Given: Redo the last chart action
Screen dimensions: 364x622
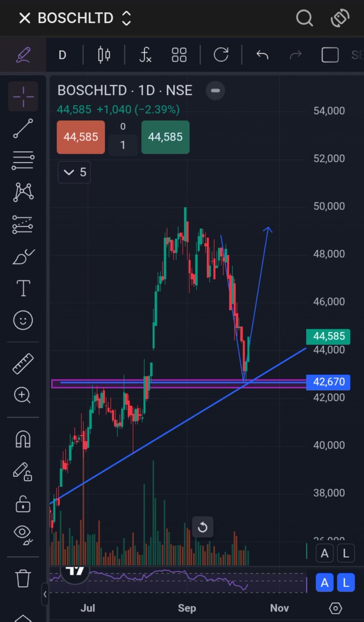Looking at the screenshot, I should click(296, 54).
